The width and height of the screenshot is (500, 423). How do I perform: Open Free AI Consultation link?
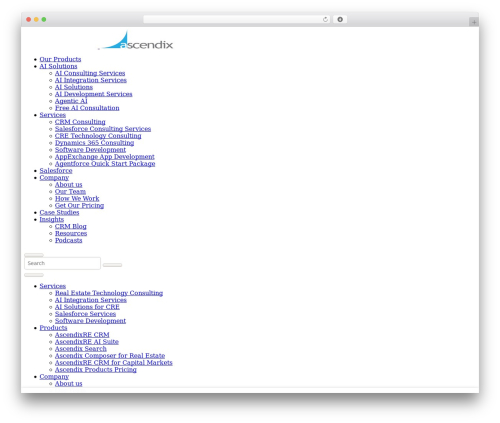(87, 108)
